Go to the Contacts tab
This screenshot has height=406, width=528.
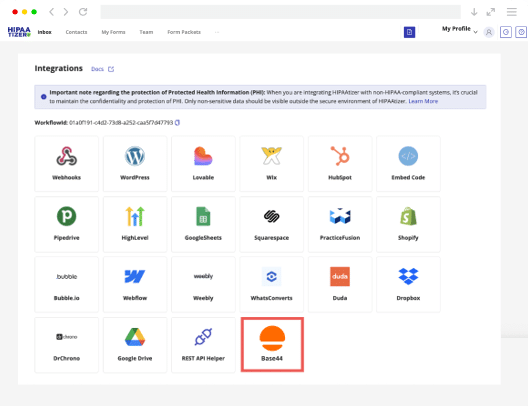(x=76, y=32)
